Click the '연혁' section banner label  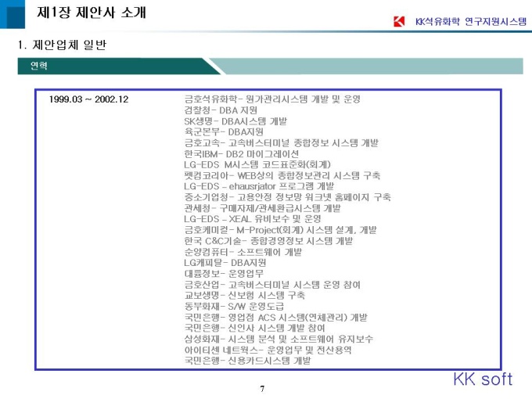tap(38, 66)
